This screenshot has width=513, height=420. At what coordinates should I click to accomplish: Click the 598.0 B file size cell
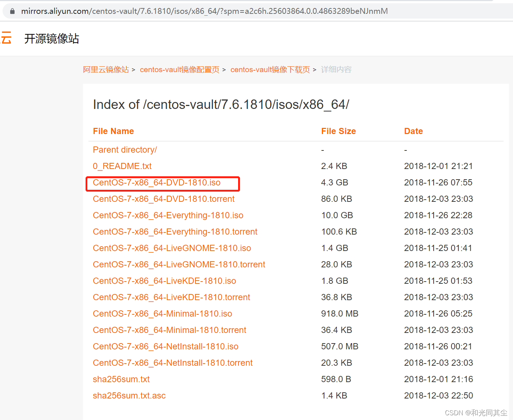tap(336, 379)
